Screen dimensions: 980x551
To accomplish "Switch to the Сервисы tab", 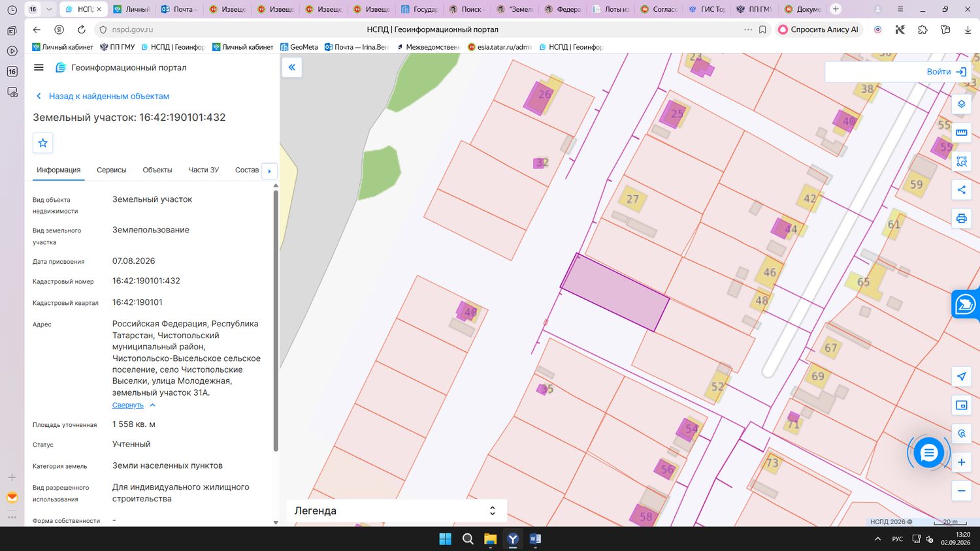I will coord(112,170).
